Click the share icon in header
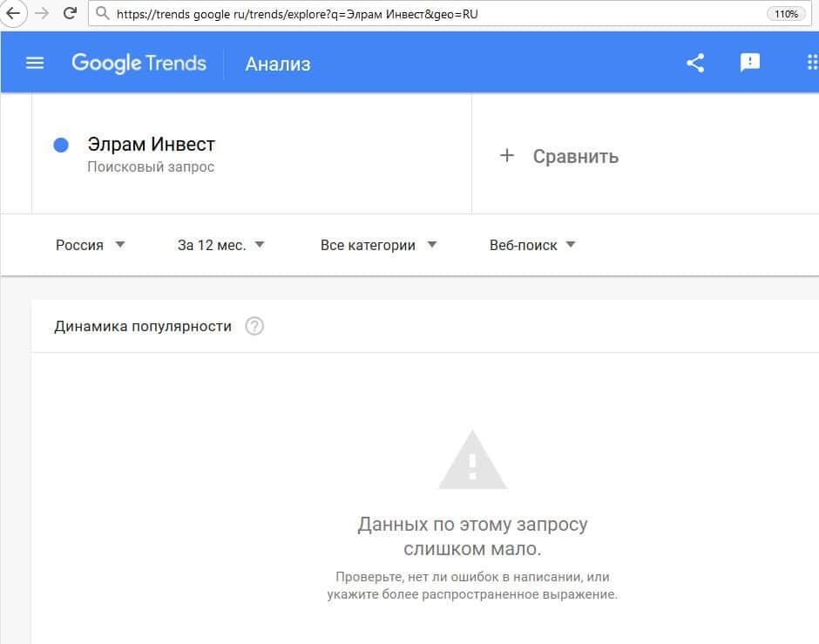 tap(695, 63)
